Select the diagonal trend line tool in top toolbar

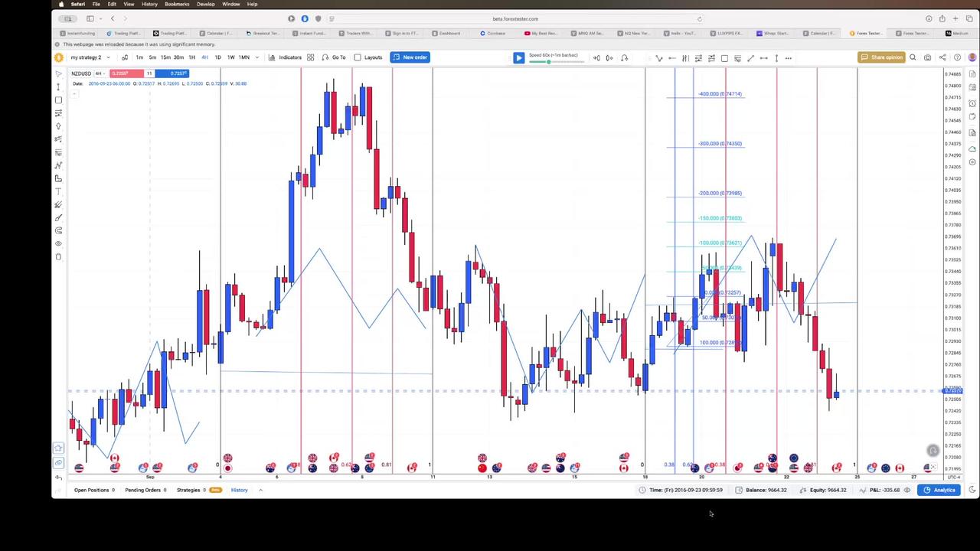click(x=750, y=58)
